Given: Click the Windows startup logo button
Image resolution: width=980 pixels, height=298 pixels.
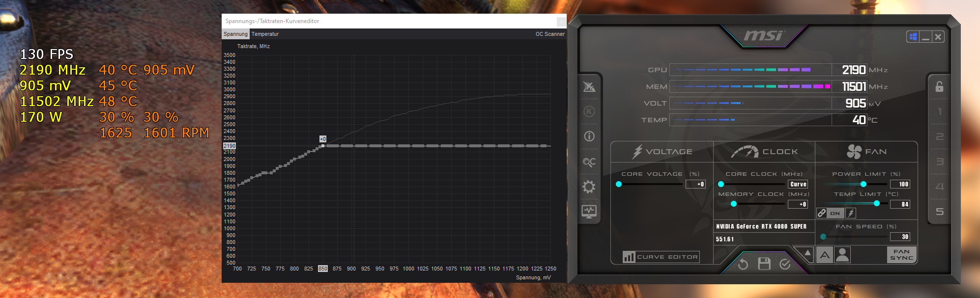Looking at the screenshot, I should point(913,37).
